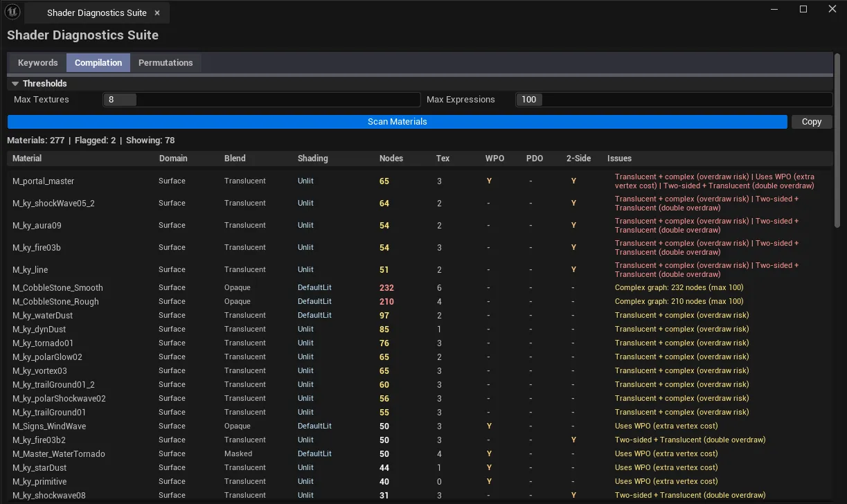Click the Scan Materials button
Image resolution: width=847 pixels, height=504 pixels.
tap(398, 122)
